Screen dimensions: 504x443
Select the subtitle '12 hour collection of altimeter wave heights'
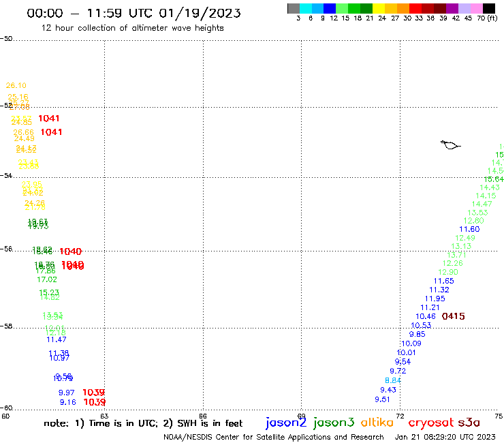coord(132,28)
